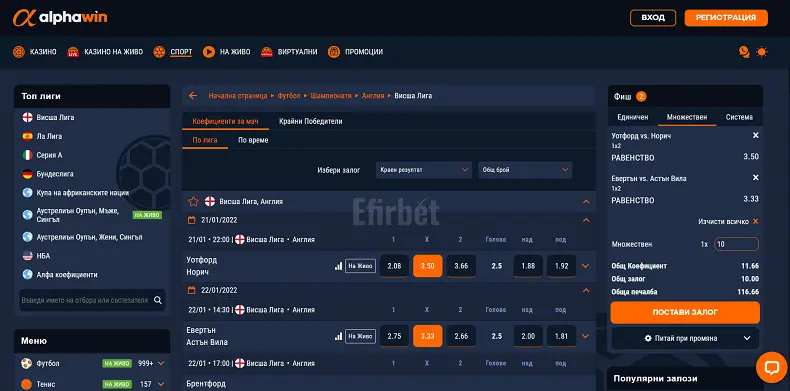Open Казино section
790x391 pixels.
35,52
